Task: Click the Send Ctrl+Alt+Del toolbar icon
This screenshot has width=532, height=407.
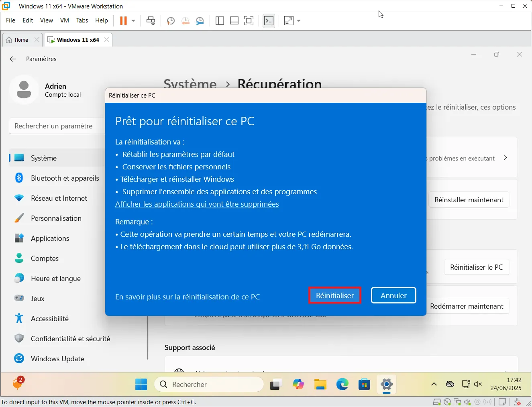Action: tap(151, 20)
